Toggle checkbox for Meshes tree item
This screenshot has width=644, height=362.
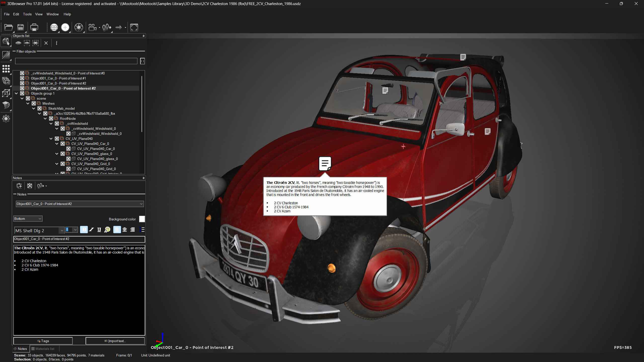coord(34,103)
